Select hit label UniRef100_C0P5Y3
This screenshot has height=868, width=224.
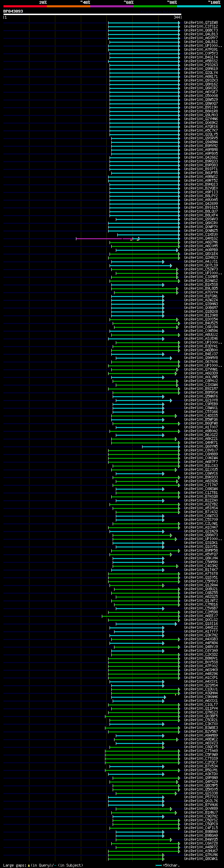pyautogui.click(x=201, y=54)
